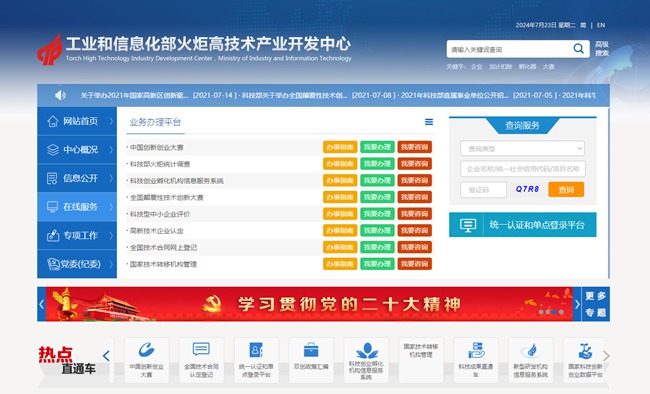Click the monitor icon beside 在线服务
Screen dimensions: 650x394
click(53, 207)
